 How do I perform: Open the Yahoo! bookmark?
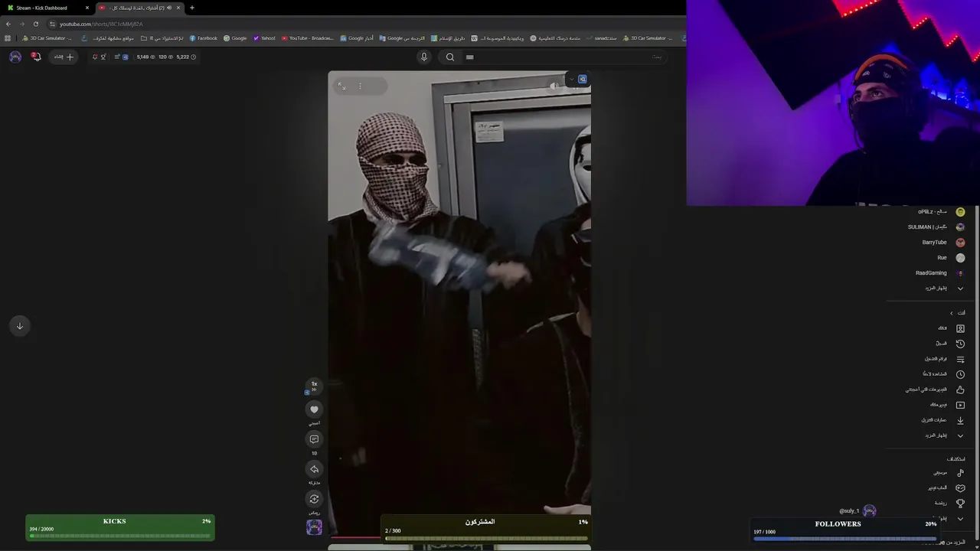tap(264, 38)
